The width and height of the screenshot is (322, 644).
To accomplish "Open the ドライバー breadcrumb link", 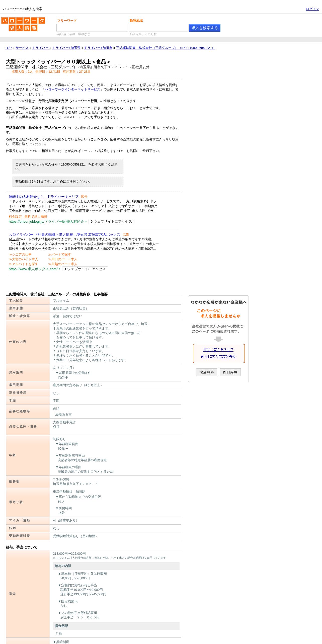I will coord(40,48).
